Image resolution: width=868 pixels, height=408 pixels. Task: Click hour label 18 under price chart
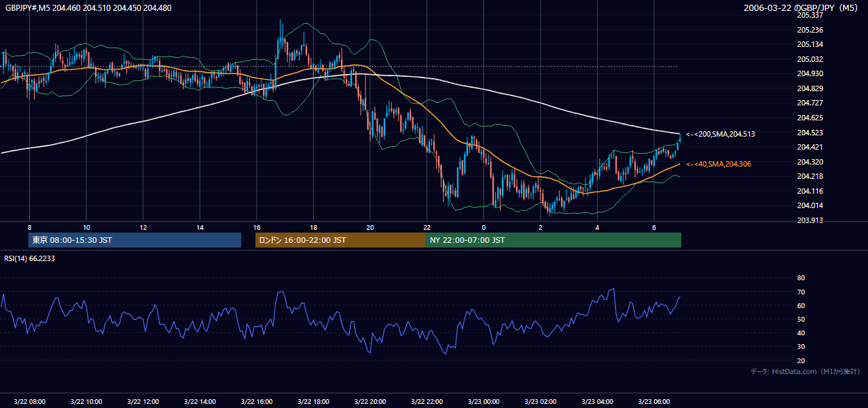pos(313,227)
